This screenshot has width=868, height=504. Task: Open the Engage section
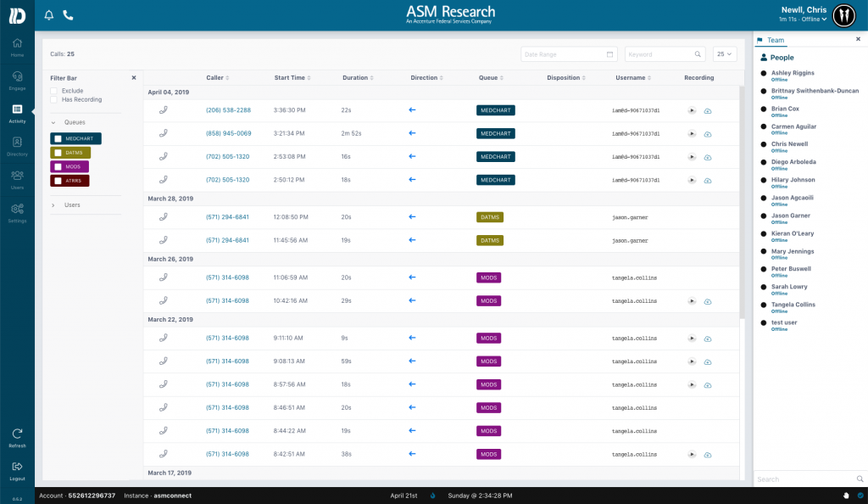point(17,81)
